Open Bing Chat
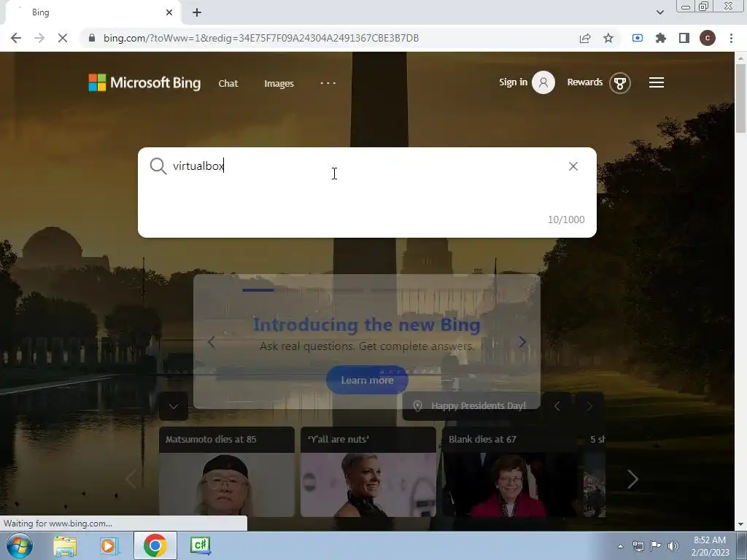Image resolution: width=747 pixels, height=560 pixels. [x=228, y=83]
